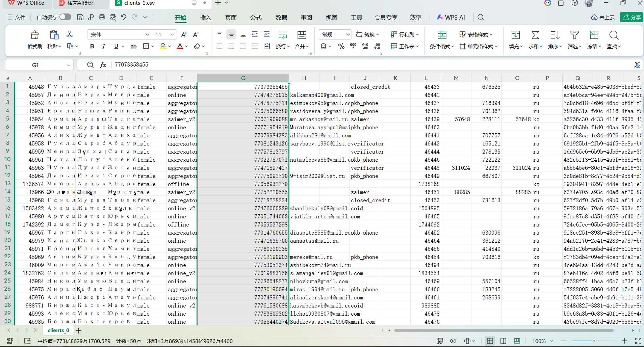Open the zoom level dropdown arrow
This screenshot has width=644, height=347.
click(x=551, y=341)
